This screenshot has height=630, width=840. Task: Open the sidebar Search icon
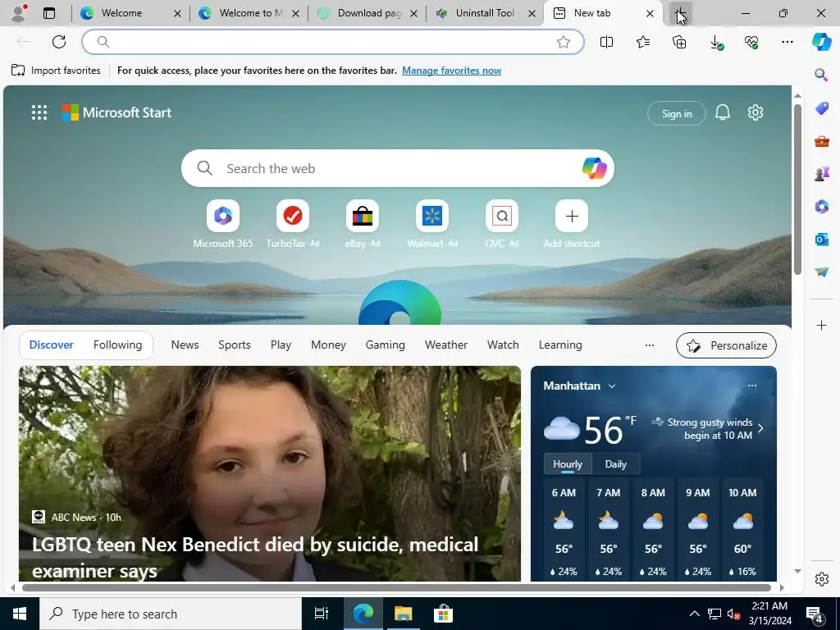point(821,75)
